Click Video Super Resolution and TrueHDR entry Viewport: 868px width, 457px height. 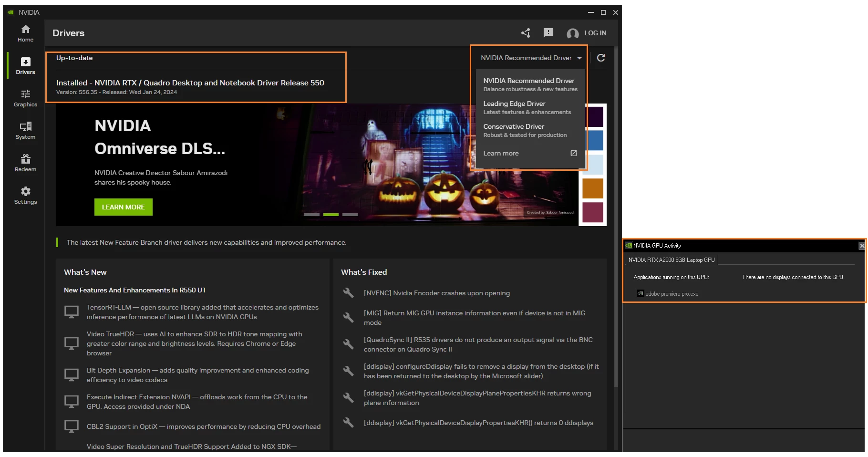192,447
